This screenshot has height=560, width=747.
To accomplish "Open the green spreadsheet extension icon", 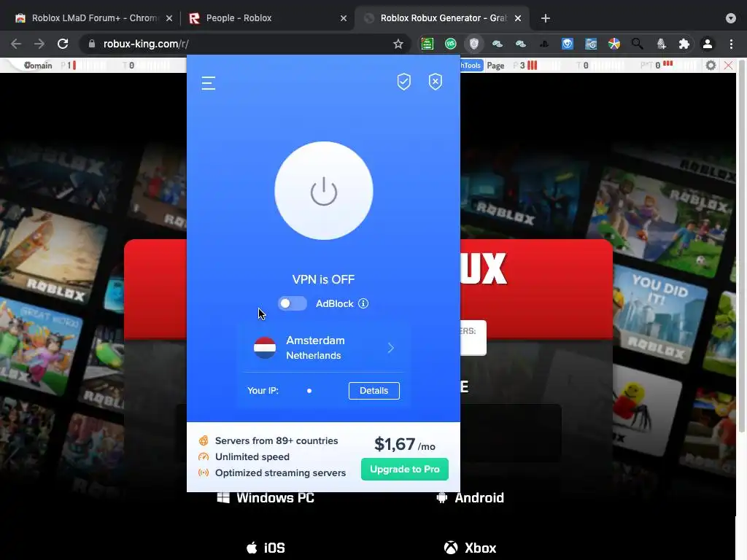I will pos(427,44).
